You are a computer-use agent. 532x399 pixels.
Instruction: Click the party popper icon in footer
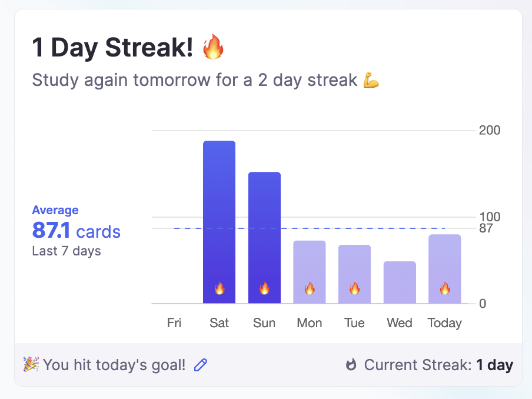click(31, 365)
